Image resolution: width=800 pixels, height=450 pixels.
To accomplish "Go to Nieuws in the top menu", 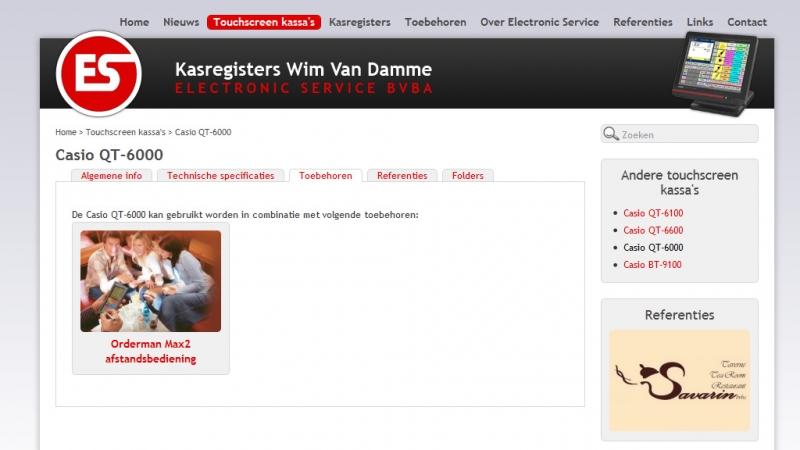I will point(181,22).
